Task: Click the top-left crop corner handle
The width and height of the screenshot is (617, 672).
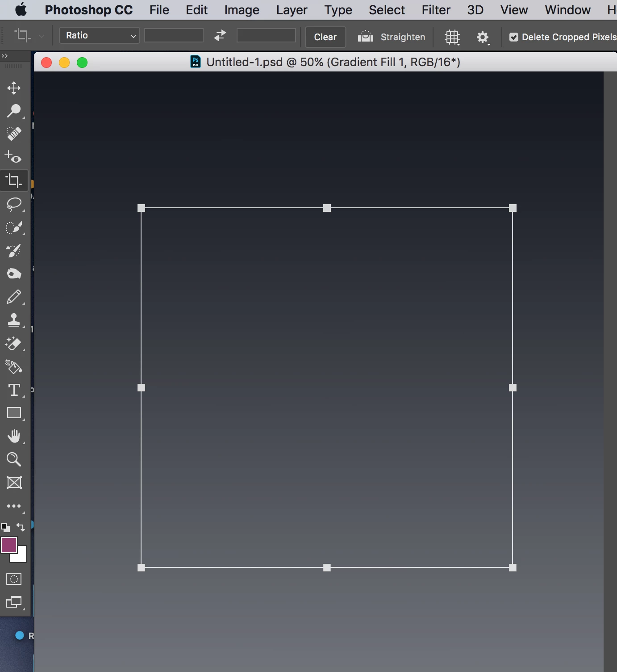Action: tap(141, 208)
